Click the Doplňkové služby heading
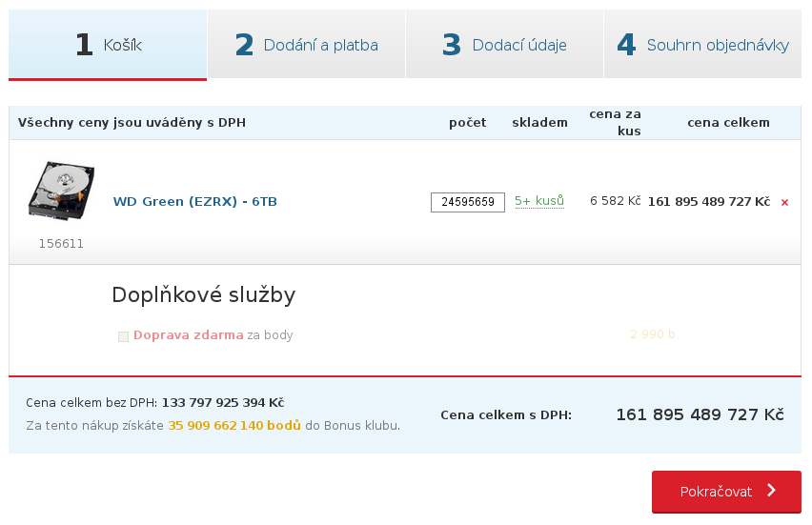The height and width of the screenshot is (525, 812). pyautogui.click(x=204, y=294)
